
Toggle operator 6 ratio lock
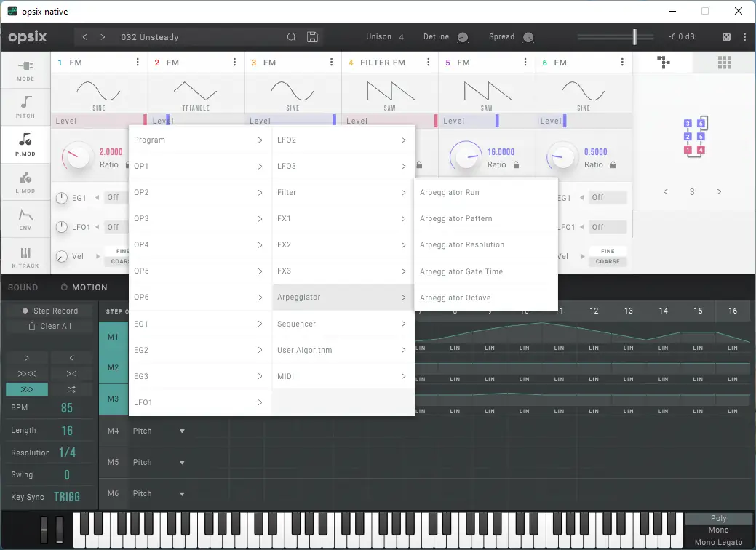(x=613, y=165)
